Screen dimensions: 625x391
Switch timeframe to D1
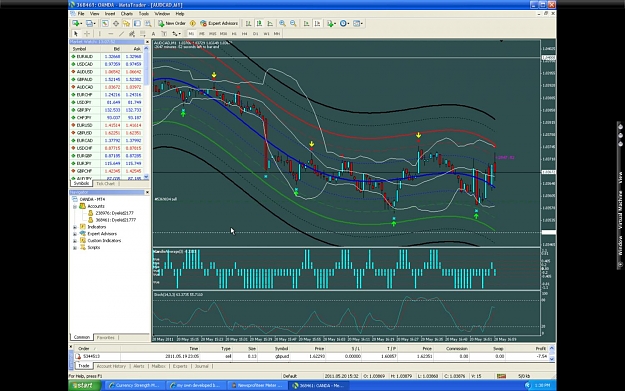point(256,34)
